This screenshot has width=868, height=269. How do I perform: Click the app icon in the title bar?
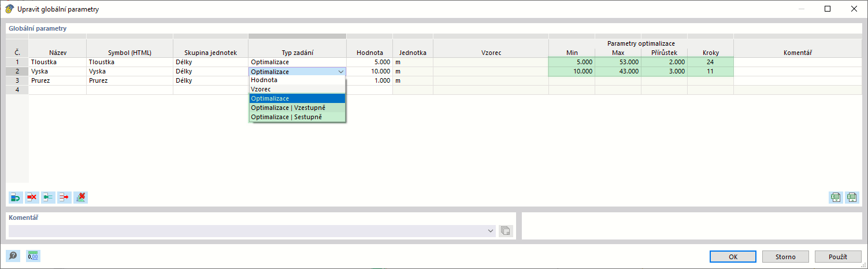tap(9, 9)
